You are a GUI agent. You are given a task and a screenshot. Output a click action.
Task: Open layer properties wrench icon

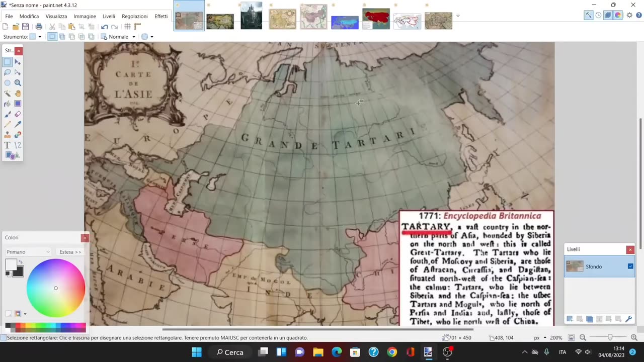[x=628, y=319]
